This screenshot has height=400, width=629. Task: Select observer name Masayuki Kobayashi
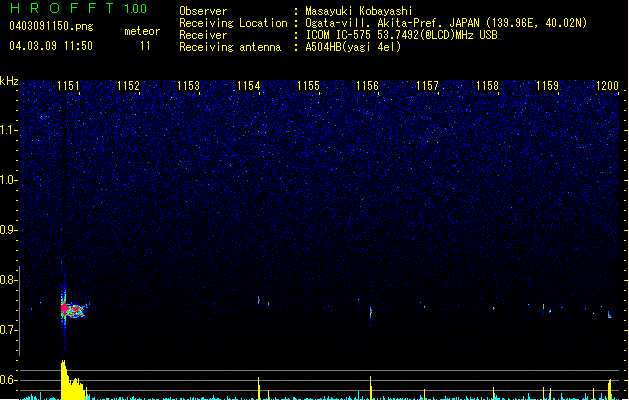tap(359, 11)
